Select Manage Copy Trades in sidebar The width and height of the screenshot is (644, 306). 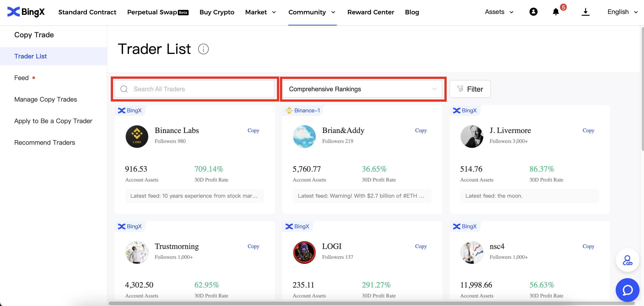(46, 99)
